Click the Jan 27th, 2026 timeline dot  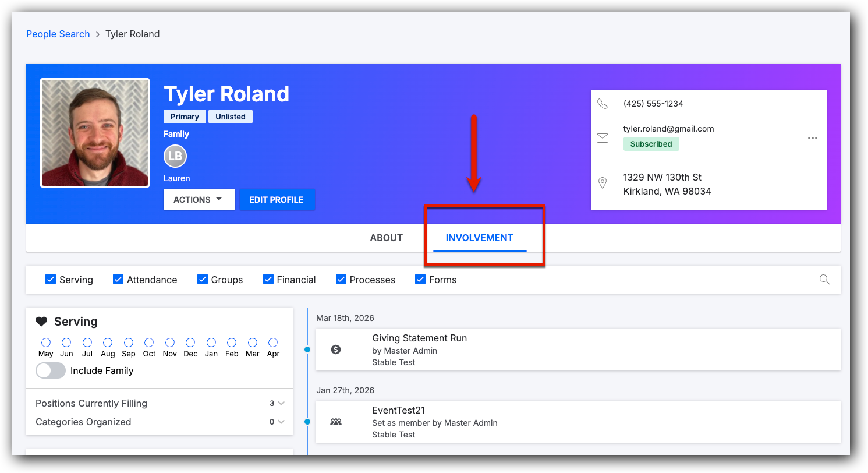click(x=307, y=422)
